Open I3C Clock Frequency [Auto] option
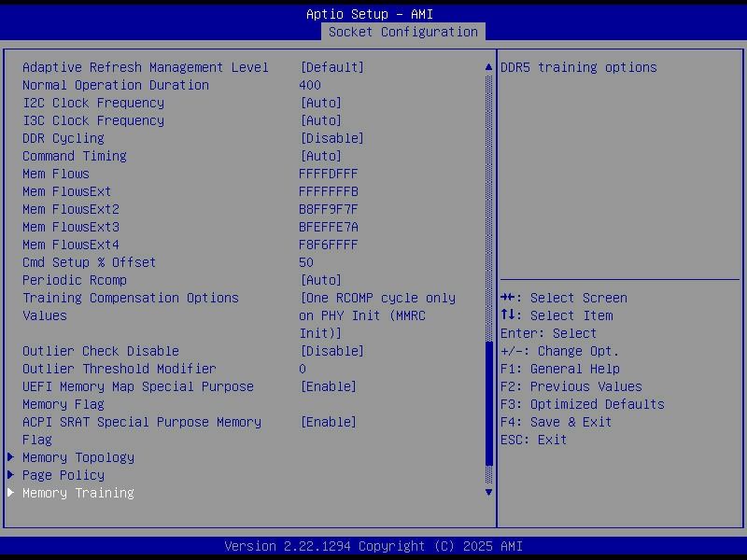Screen dimensions: 747x560 point(320,120)
